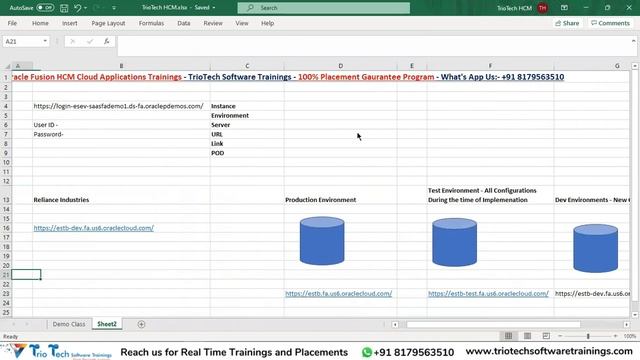Click the Share button
Screen dimensions: 640x360
(x=567, y=23)
